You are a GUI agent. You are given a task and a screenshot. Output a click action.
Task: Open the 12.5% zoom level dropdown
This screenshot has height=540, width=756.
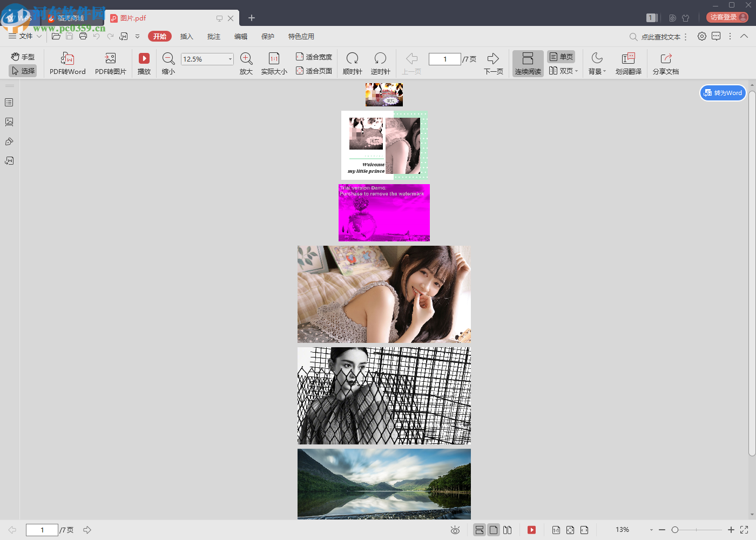click(x=230, y=59)
